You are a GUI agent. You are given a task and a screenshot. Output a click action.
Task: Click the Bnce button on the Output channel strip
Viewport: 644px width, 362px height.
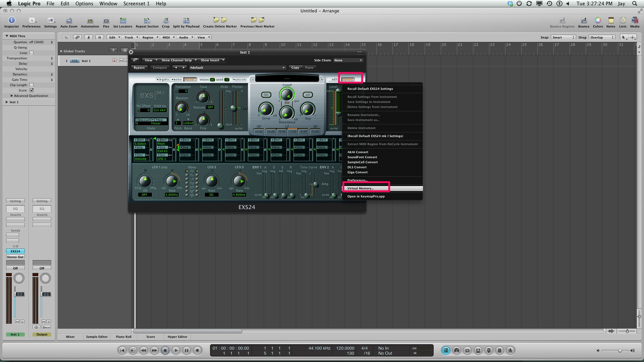click(x=46, y=327)
